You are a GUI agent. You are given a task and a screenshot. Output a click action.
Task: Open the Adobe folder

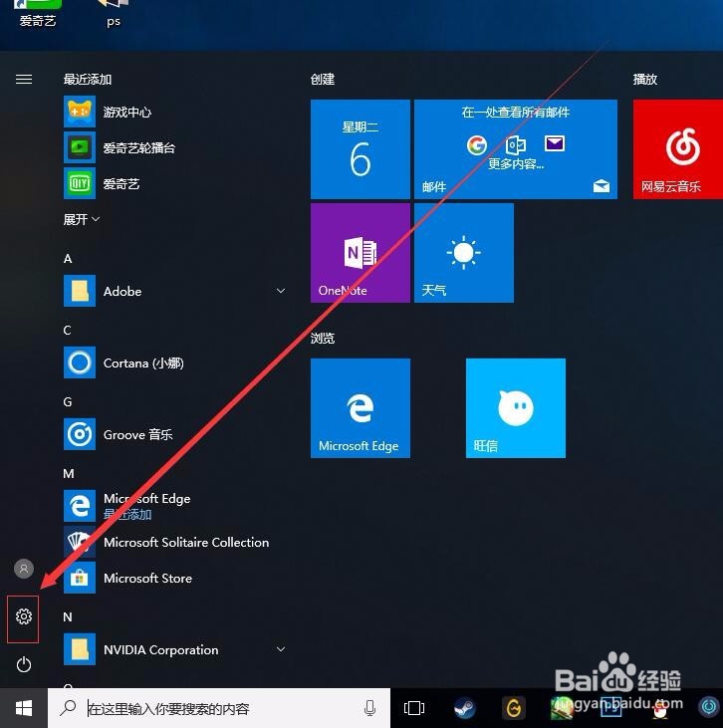pos(174,291)
